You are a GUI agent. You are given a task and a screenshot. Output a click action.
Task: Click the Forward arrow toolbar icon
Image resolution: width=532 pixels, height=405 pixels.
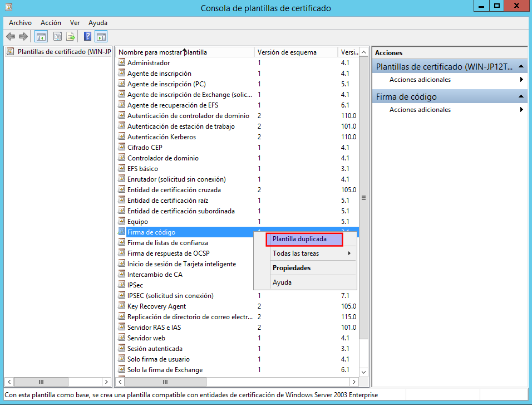click(x=23, y=37)
